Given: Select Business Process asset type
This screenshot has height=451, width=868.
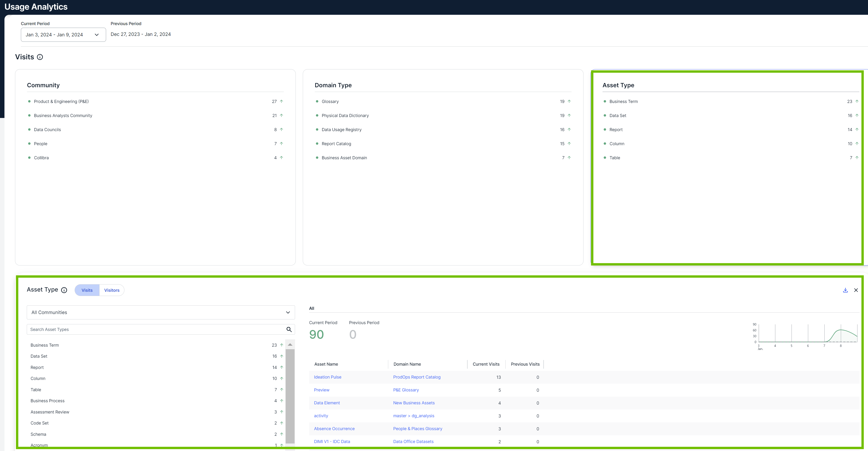Looking at the screenshot, I should (x=156, y=401).
